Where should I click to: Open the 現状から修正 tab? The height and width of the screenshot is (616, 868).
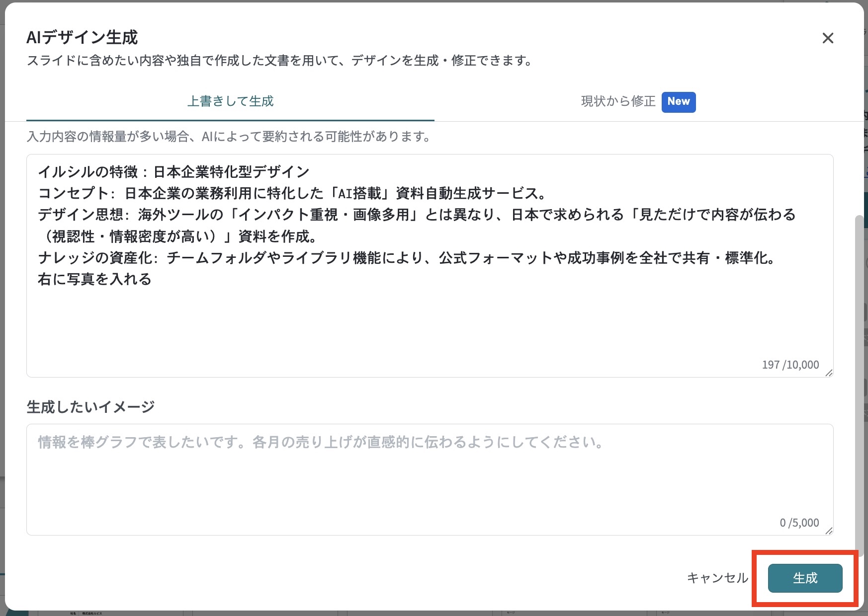tap(638, 101)
